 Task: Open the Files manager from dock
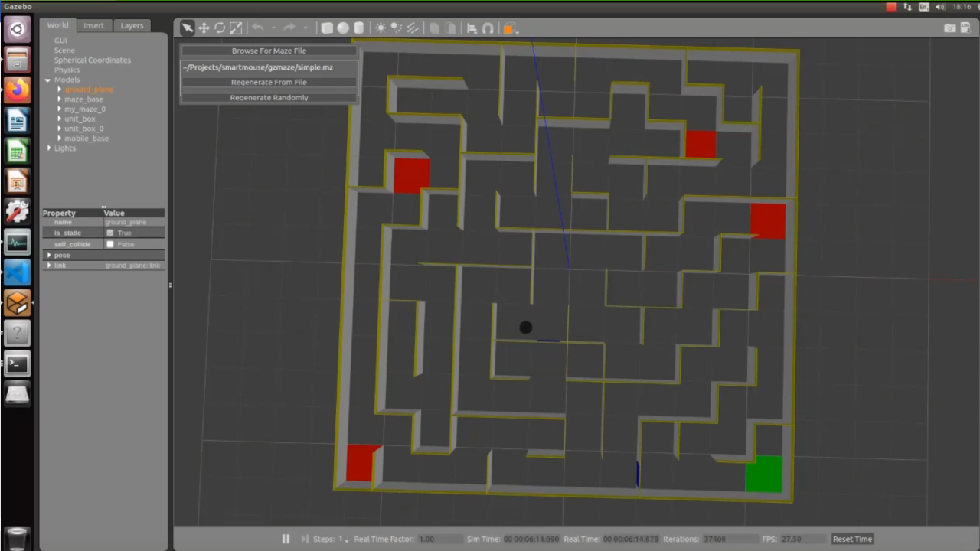coord(17,59)
